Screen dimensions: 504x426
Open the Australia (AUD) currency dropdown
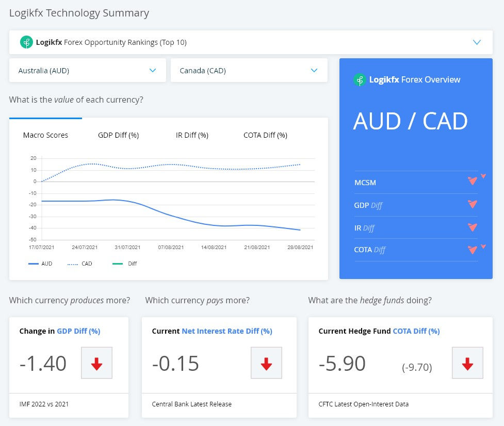[x=87, y=70]
